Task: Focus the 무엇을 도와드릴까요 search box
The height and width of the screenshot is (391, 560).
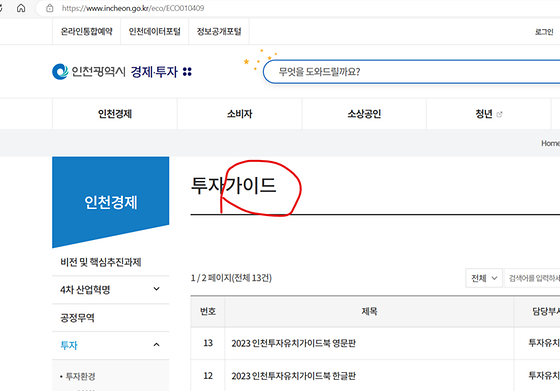Action: coord(411,72)
